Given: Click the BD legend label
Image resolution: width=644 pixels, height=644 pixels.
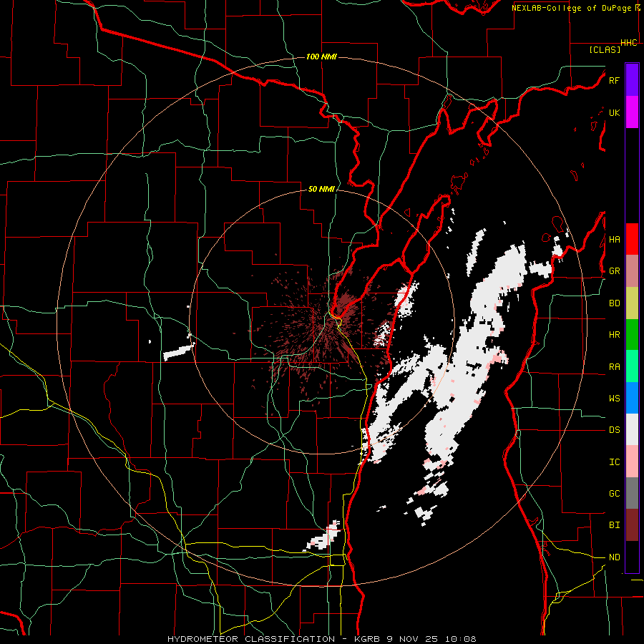Looking at the screenshot, I should point(614,303).
